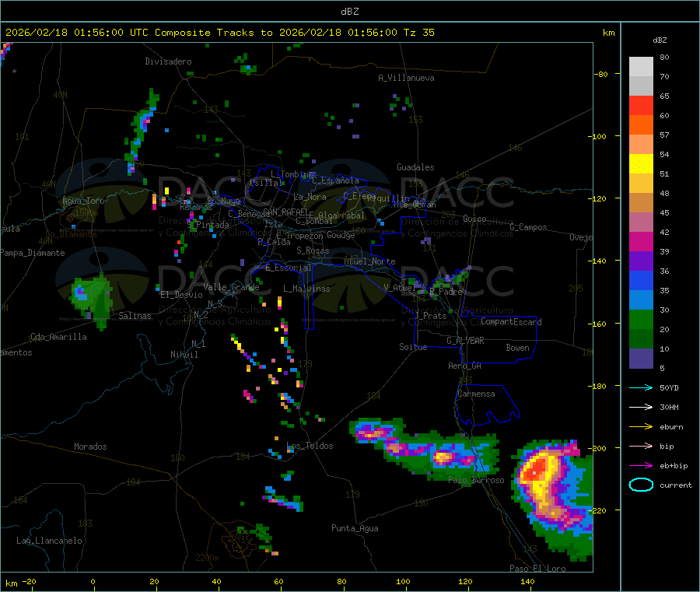
Task: Click the 'G_Campos' map label
Action: coord(528,227)
